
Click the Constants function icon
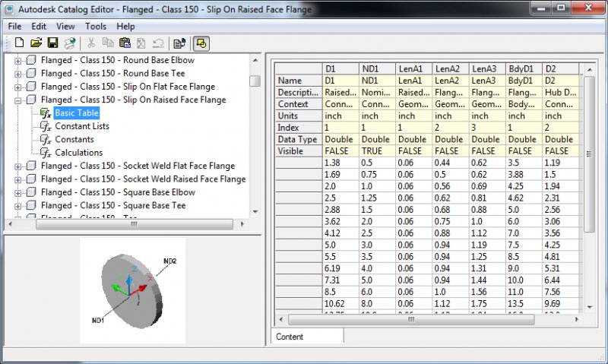46,140
